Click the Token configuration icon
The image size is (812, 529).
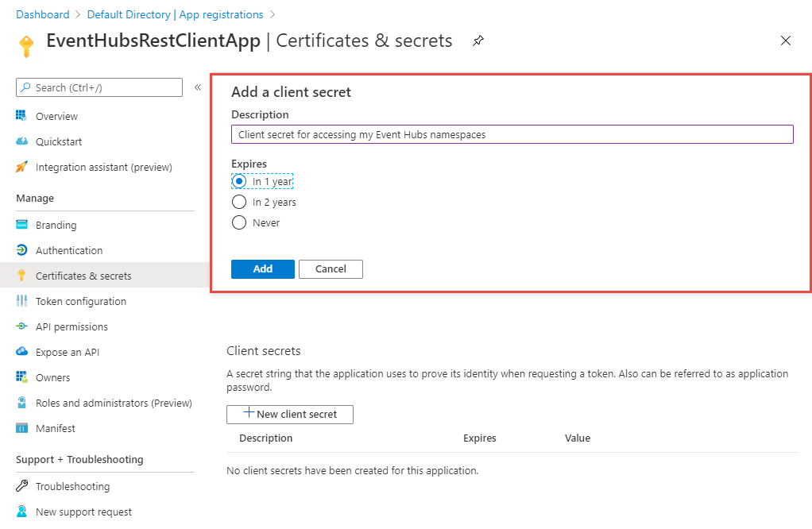(x=21, y=301)
